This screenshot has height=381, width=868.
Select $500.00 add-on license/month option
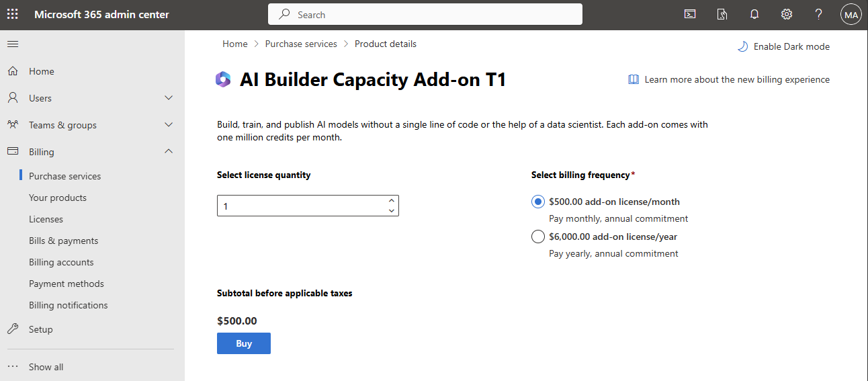(x=538, y=202)
